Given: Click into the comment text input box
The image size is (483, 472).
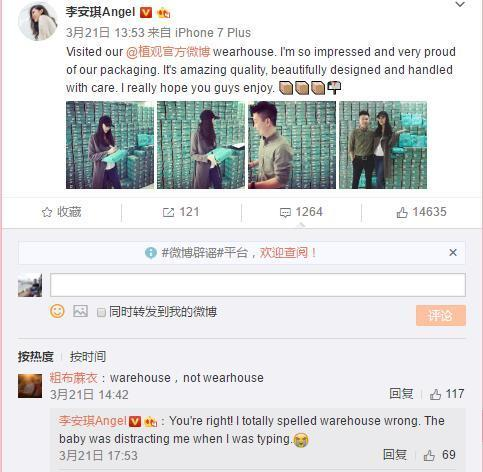Looking at the screenshot, I should [258, 285].
